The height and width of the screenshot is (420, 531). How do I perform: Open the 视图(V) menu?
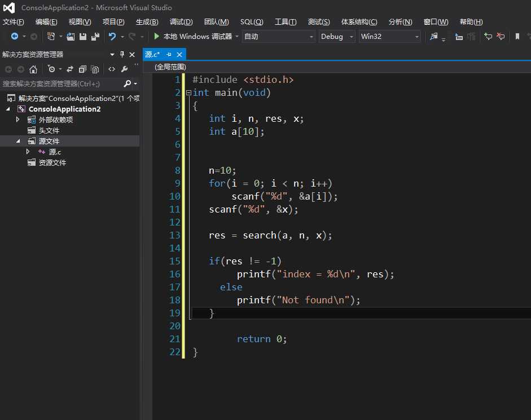[80, 22]
